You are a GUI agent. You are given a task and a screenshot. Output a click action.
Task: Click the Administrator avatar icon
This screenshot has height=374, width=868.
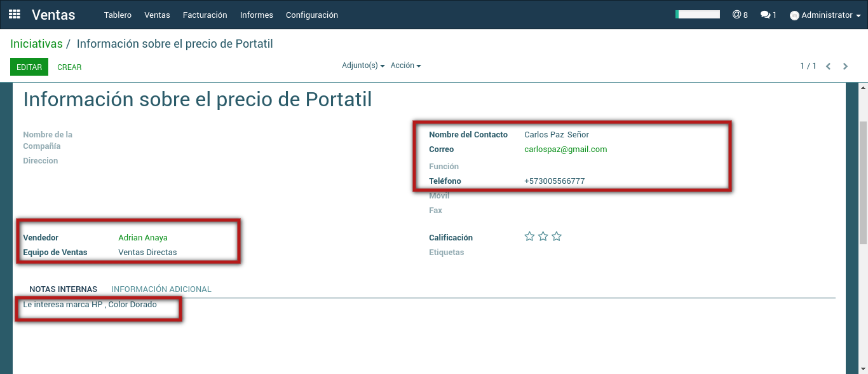coord(794,15)
